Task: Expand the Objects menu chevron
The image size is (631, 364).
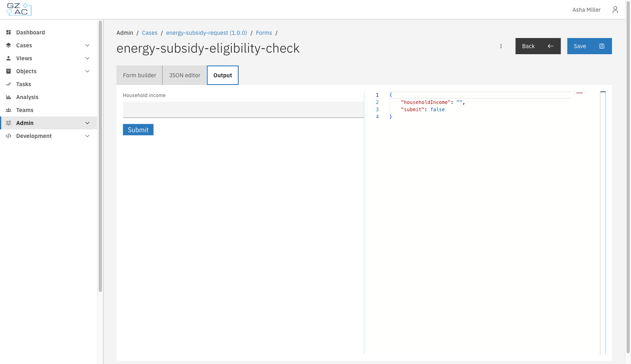Action: [87, 71]
